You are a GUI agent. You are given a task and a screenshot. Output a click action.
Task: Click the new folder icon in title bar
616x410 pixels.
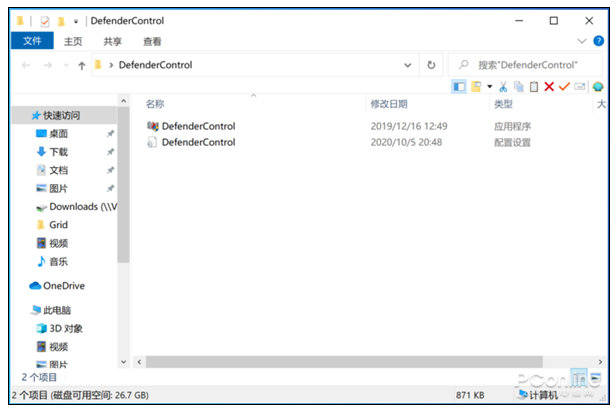tap(61, 21)
